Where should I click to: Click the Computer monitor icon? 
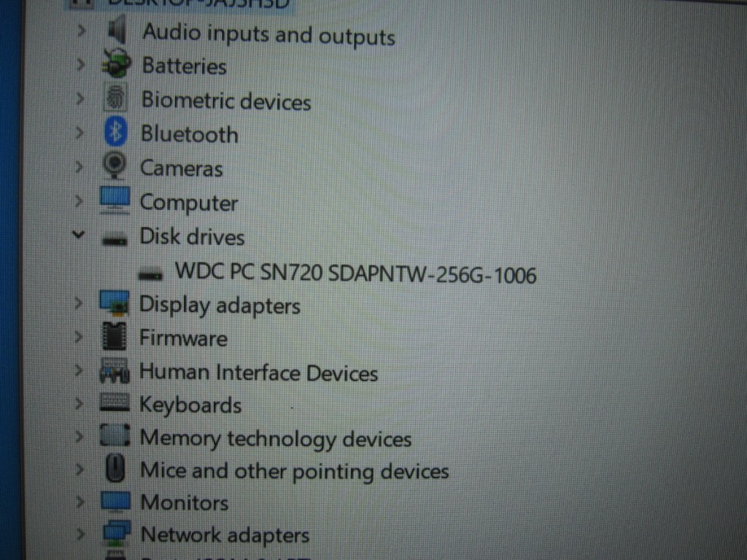click(115, 200)
